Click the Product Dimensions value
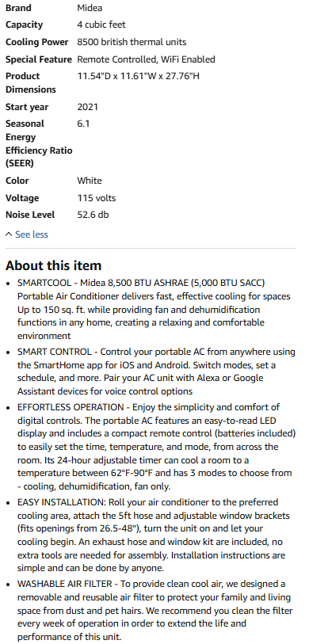Screen dimensions: 309x644 click(x=139, y=76)
